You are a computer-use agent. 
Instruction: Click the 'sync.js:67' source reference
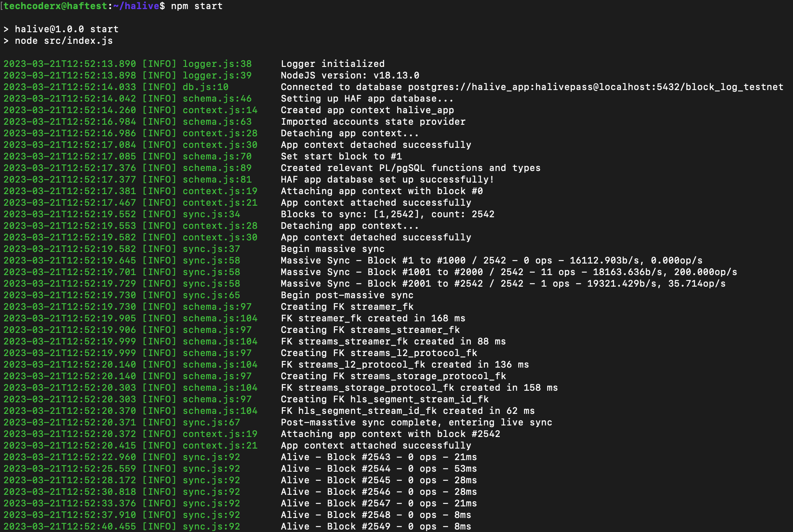point(211,423)
